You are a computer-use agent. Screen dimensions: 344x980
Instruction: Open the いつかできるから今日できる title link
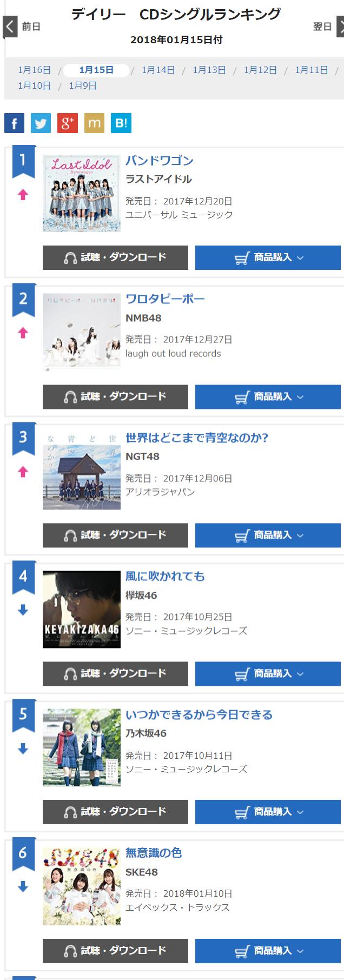[x=199, y=714]
